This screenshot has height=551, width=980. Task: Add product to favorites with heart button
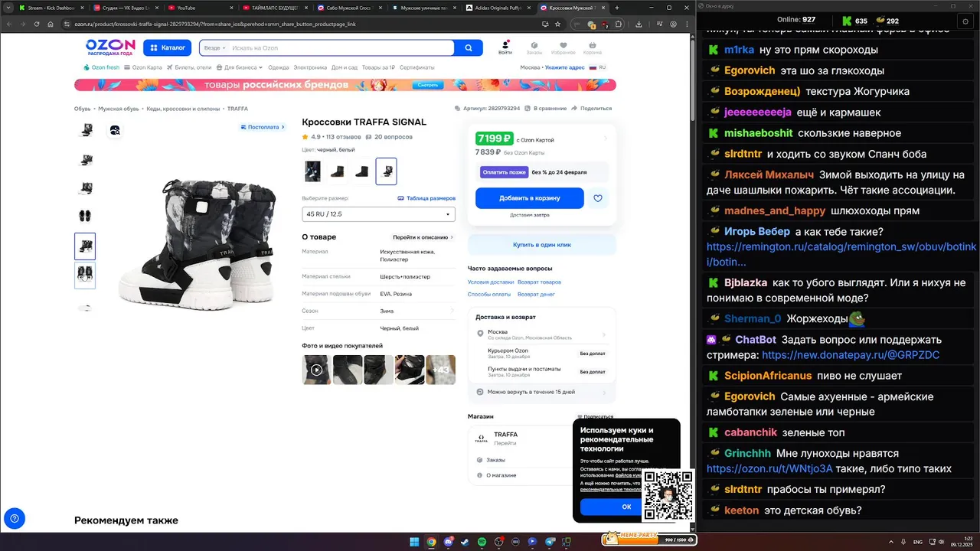point(598,198)
